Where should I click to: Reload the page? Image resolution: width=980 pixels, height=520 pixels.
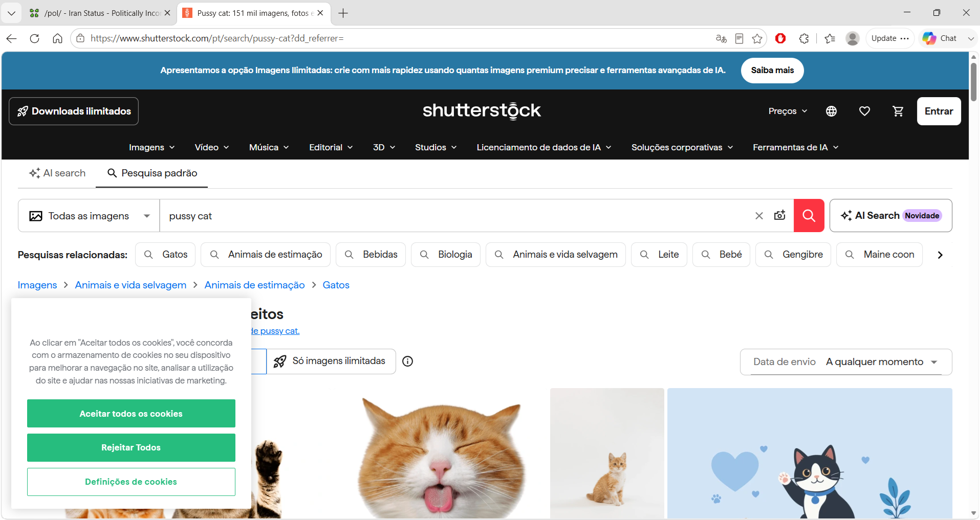click(x=34, y=38)
